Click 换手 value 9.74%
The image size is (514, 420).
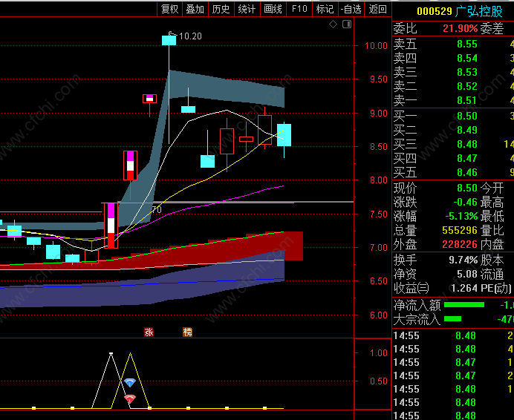click(463, 260)
